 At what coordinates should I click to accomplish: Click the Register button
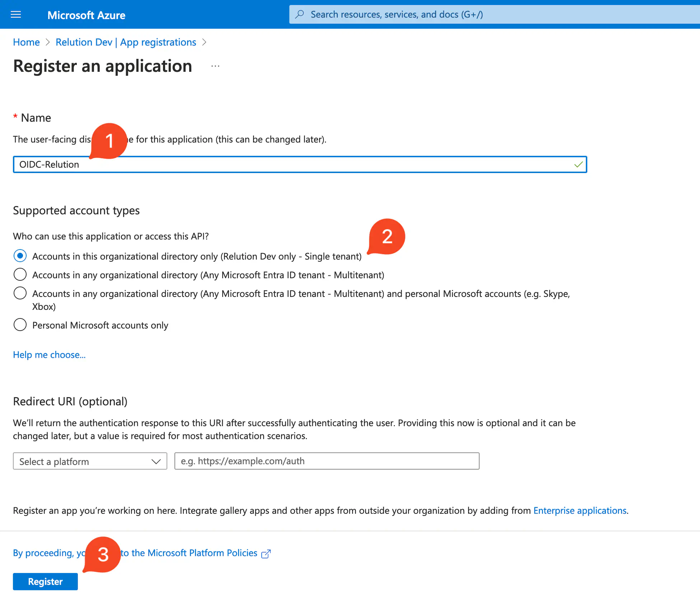[x=45, y=582]
